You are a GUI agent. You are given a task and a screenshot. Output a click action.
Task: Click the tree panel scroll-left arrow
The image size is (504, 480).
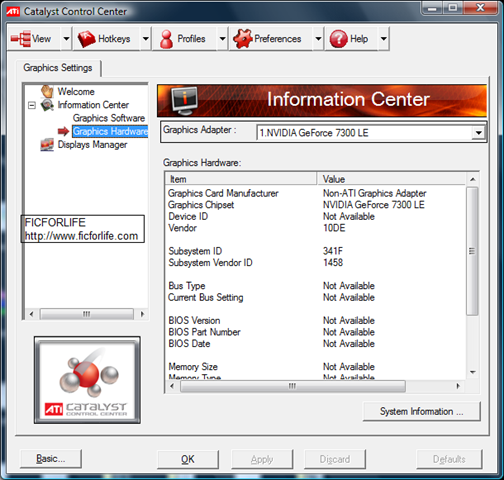pyautogui.click(x=31, y=314)
